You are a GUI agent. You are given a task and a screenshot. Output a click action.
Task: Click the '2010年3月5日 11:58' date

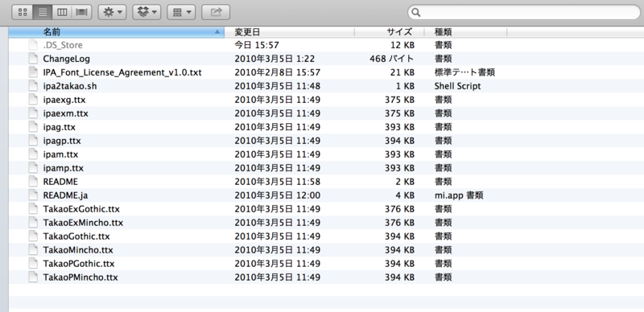277,182
